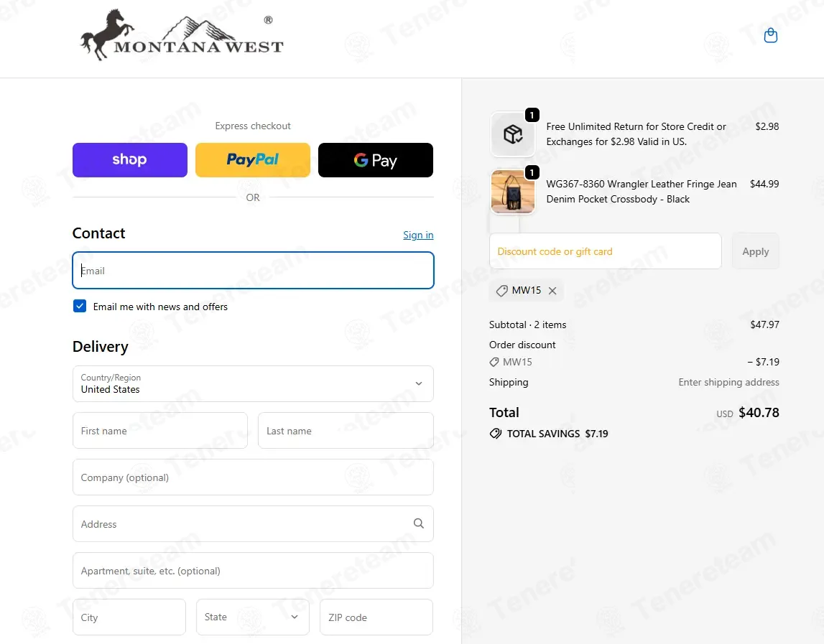
Task: Open the Country/Region dropdown
Action: pos(253,383)
